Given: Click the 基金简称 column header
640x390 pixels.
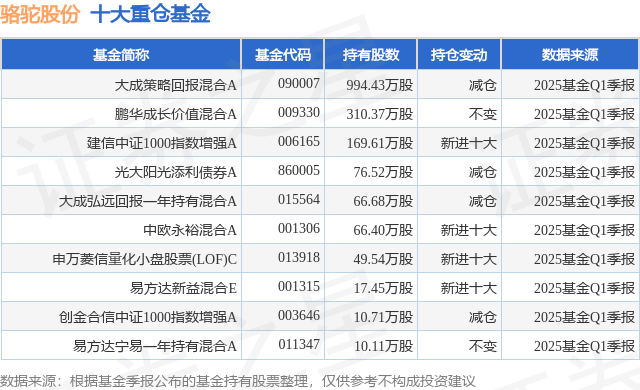Looking at the screenshot, I should [x=121, y=55].
